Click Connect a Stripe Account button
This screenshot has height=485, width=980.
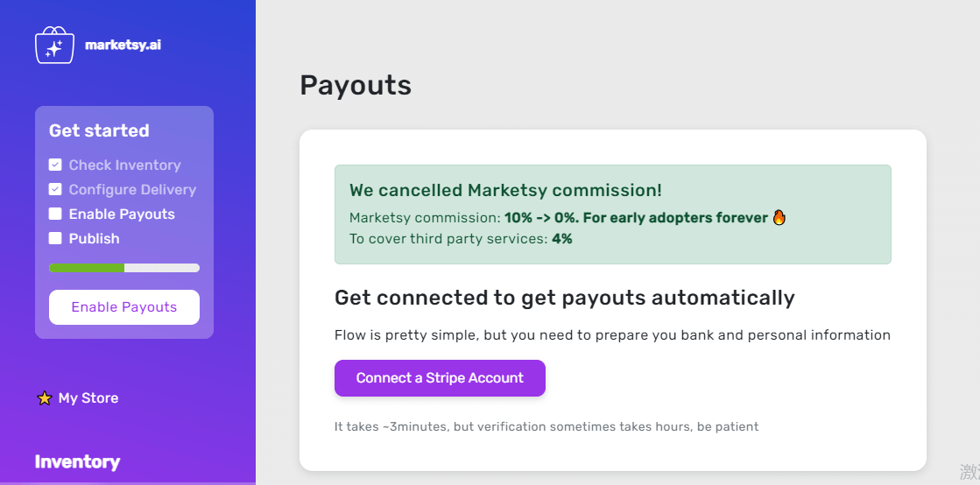pyautogui.click(x=440, y=378)
